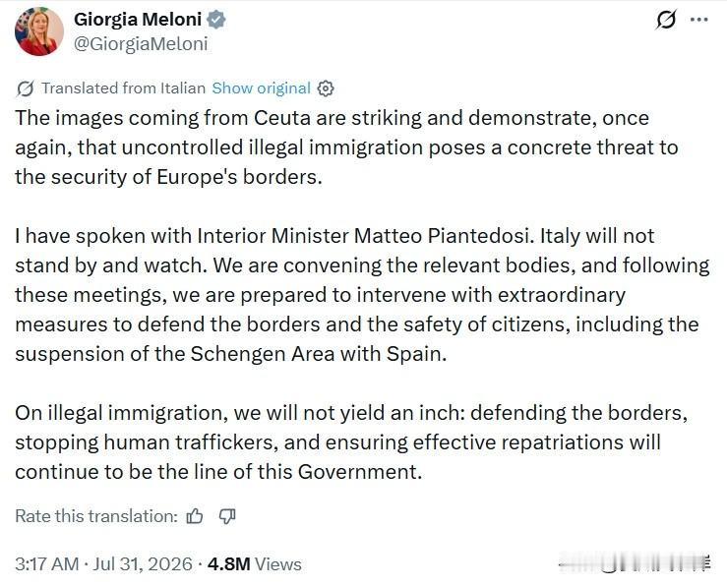
Task: Open the three-dot more options menu
Action: pos(699,20)
